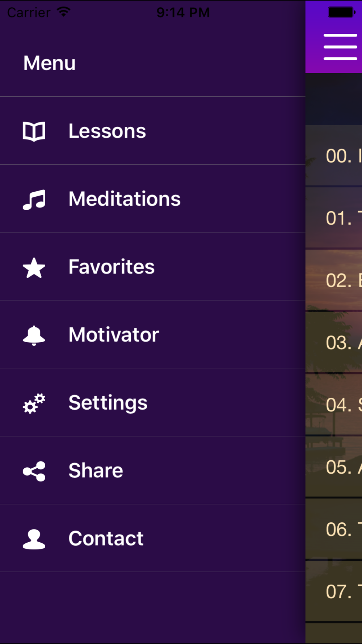Select the Share menu label
362x644 pixels.
96,471
